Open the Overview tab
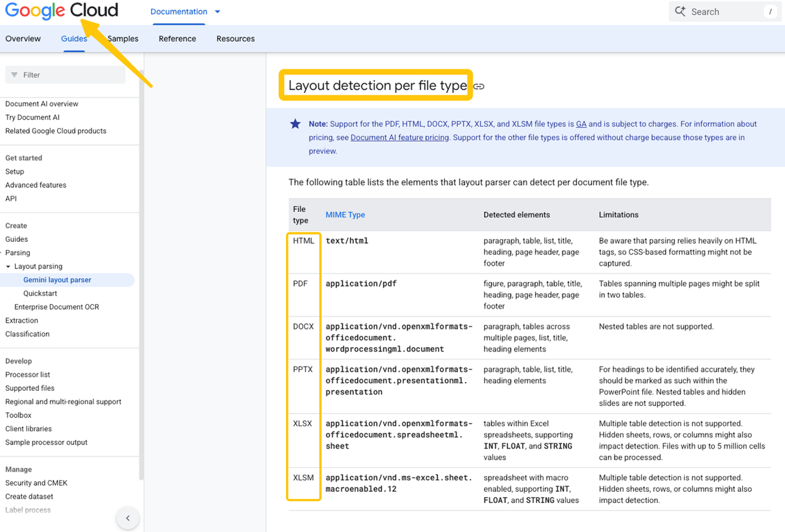This screenshot has width=785, height=532. click(23, 39)
